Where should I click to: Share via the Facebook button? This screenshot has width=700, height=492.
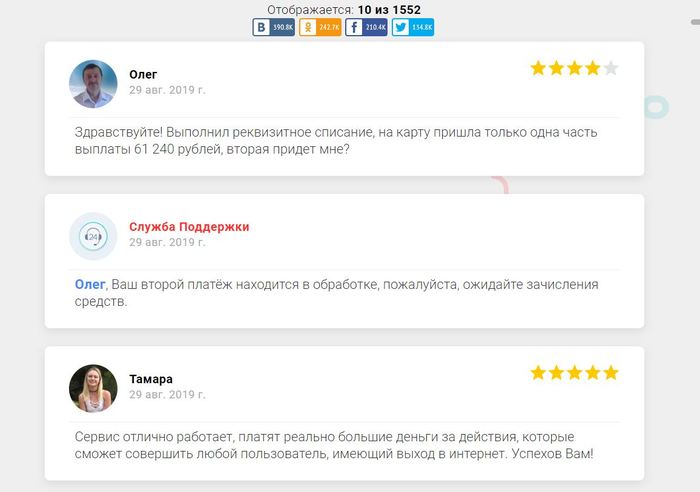[x=366, y=27]
